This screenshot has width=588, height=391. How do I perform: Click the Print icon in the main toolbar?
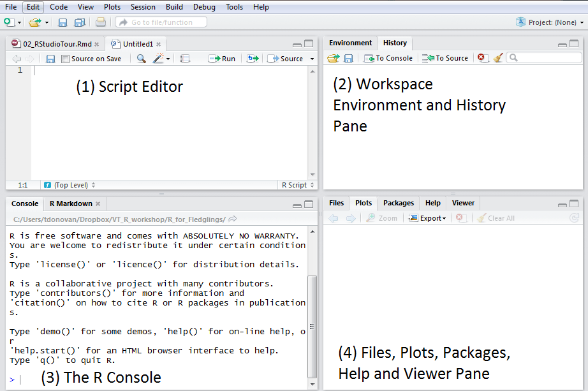point(101,21)
